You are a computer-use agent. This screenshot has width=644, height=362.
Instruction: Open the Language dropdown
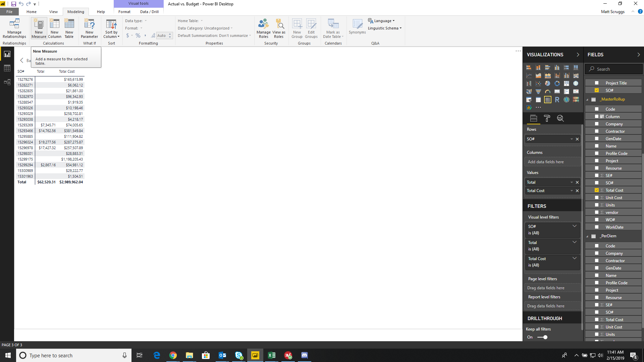coord(381,21)
